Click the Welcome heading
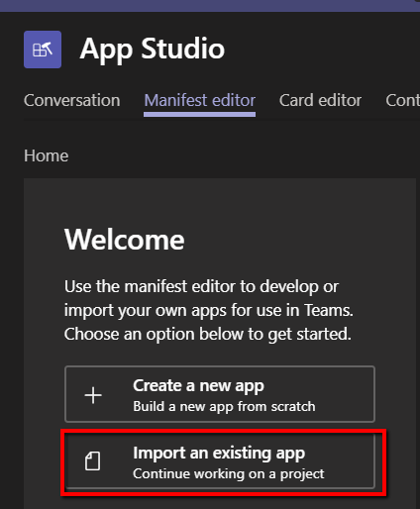Image resolution: width=420 pixels, height=509 pixels. point(125,240)
